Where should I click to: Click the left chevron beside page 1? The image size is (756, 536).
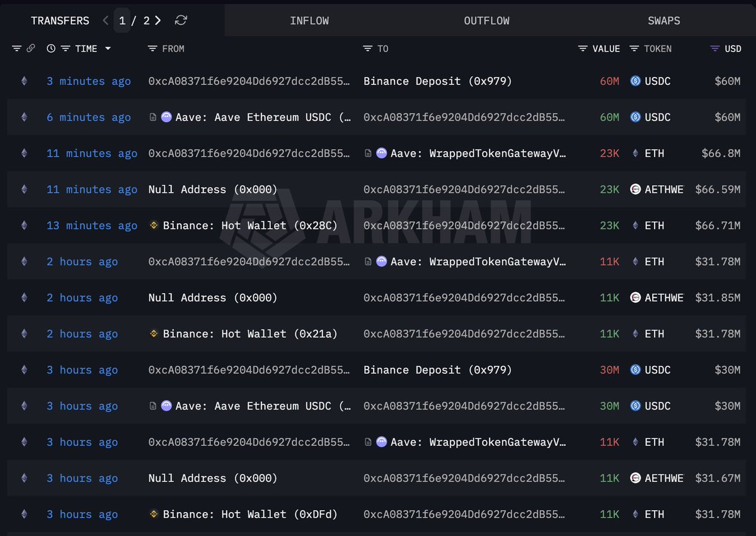click(x=105, y=20)
